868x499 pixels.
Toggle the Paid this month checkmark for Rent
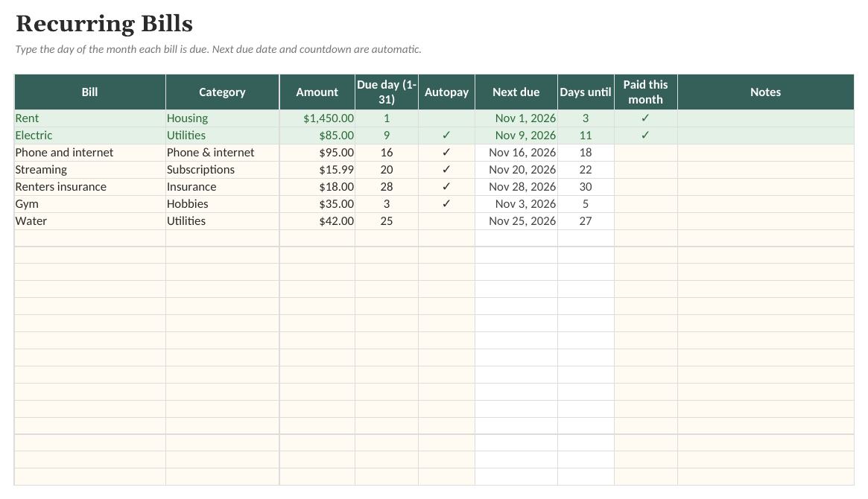pyautogui.click(x=645, y=118)
